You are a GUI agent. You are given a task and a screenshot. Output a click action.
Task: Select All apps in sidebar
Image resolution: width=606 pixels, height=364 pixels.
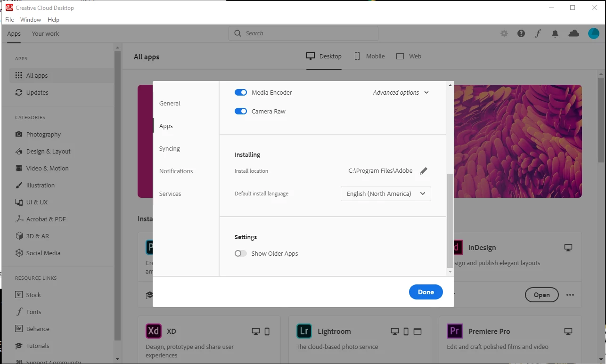click(x=62, y=75)
